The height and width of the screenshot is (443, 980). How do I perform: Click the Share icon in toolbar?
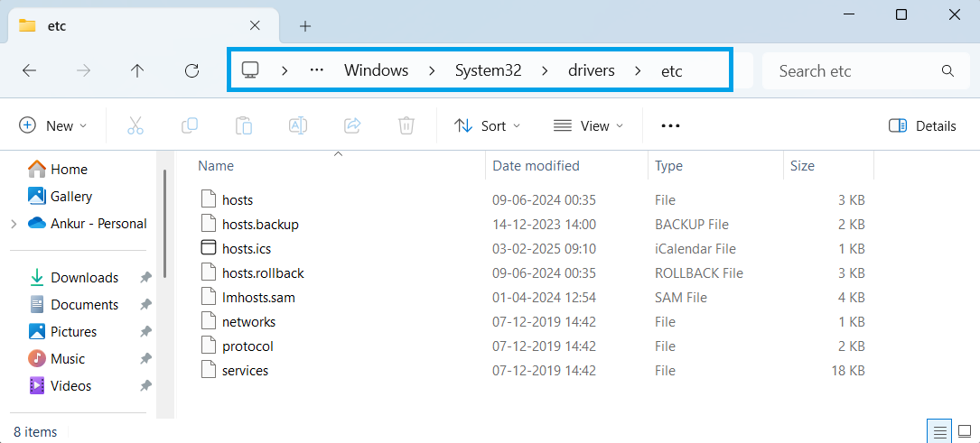coord(352,126)
